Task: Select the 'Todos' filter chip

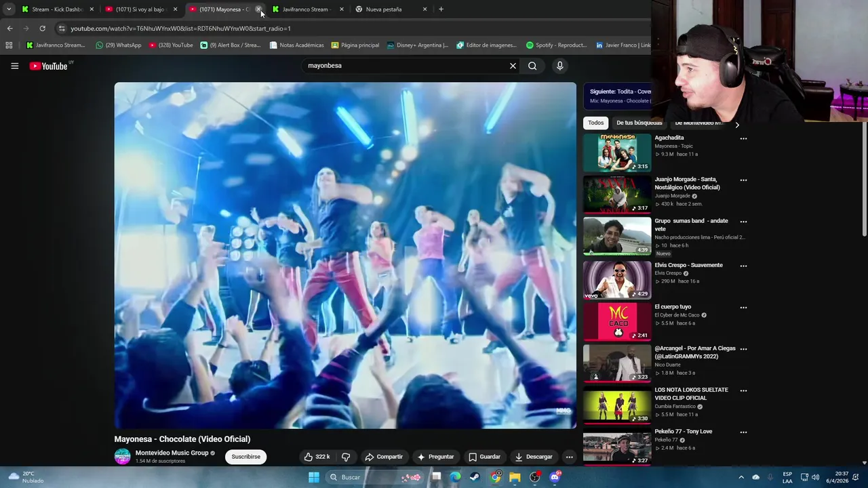Action: coord(595,123)
